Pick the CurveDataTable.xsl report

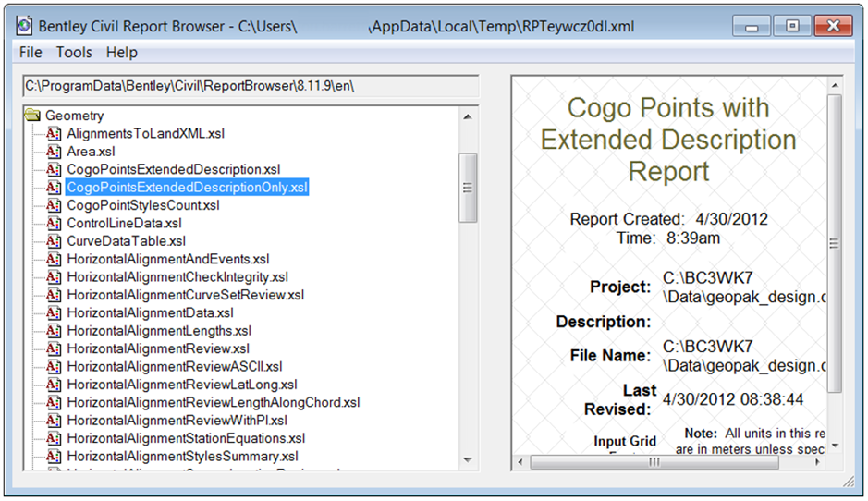click(x=127, y=241)
